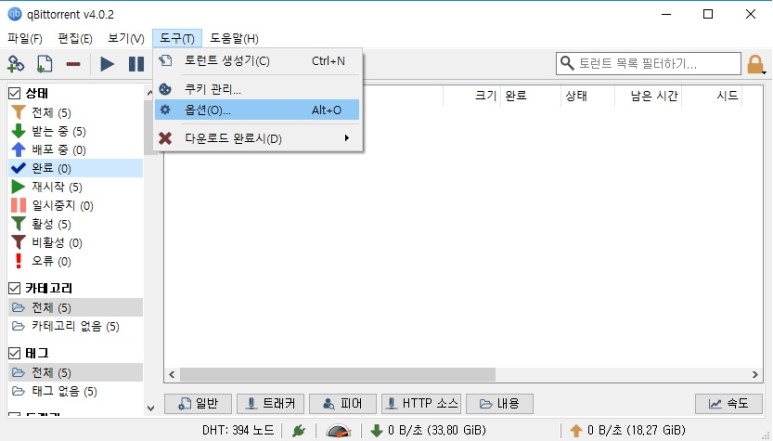Click the torrent list filter field
Screen dimensions: 773x441
click(x=648, y=64)
